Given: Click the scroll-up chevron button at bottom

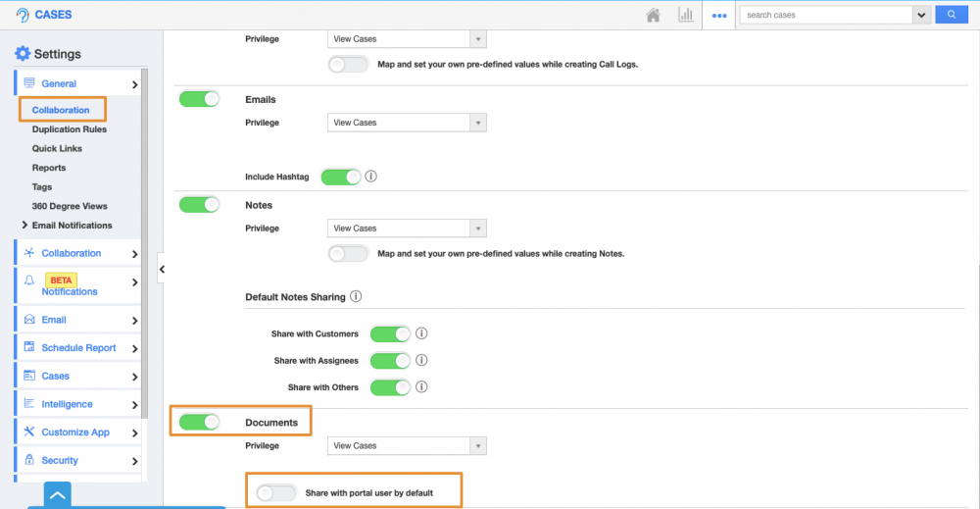Looking at the screenshot, I should [58, 495].
